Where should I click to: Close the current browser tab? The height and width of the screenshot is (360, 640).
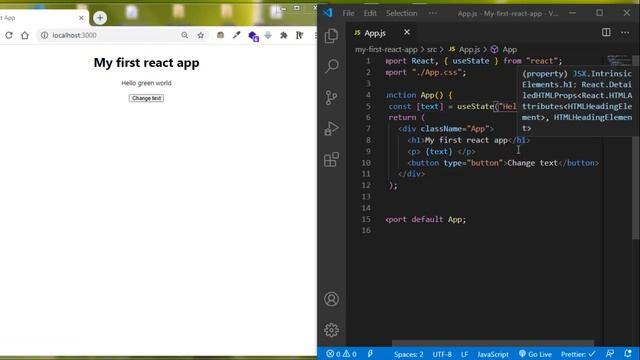pos(81,18)
